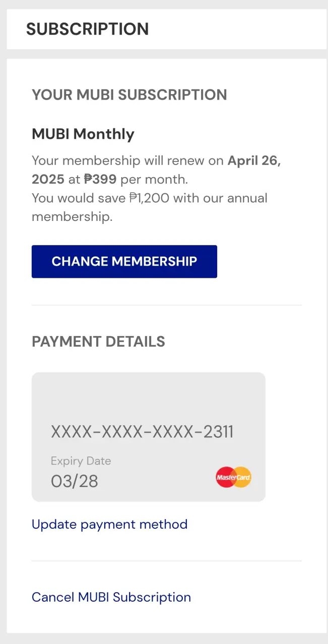The width and height of the screenshot is (328, 644).
Task: Click the Expiry Date label
Action: 81,461
